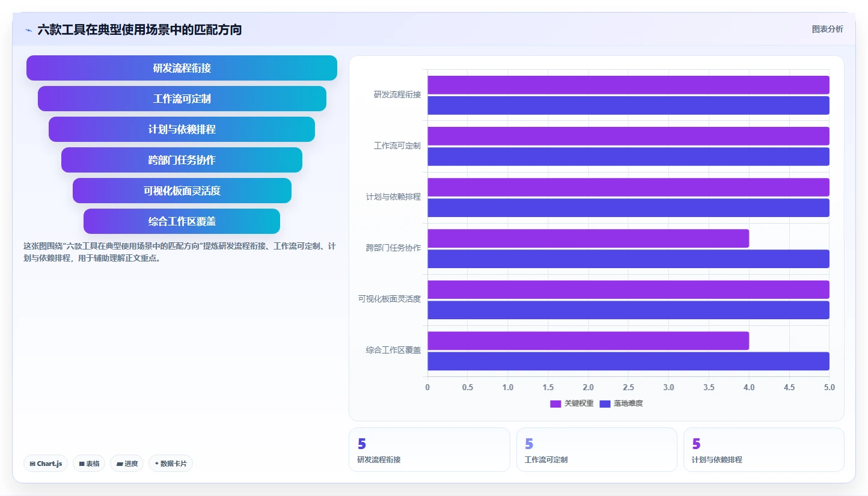Image resolution: width=868 pixels, height=496 pixels.
Task: Select the 工作流可定制 funnel stage
Action: (x=182, y=99)
